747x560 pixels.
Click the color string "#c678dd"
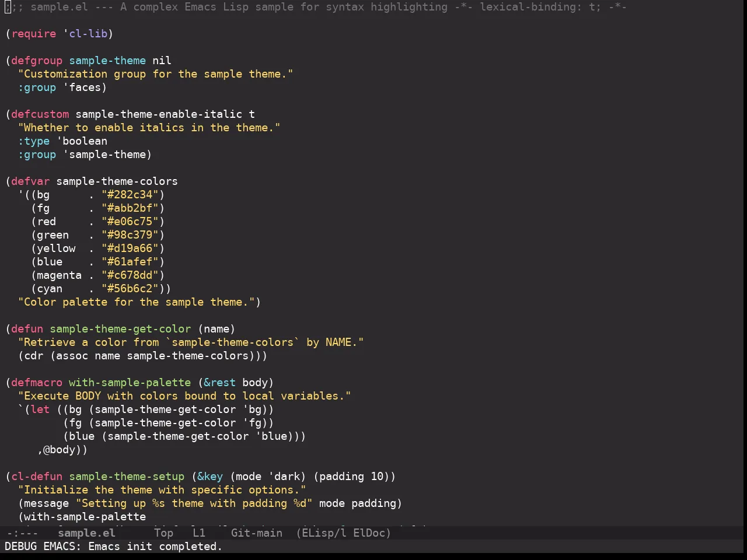[x=130, y=275]
